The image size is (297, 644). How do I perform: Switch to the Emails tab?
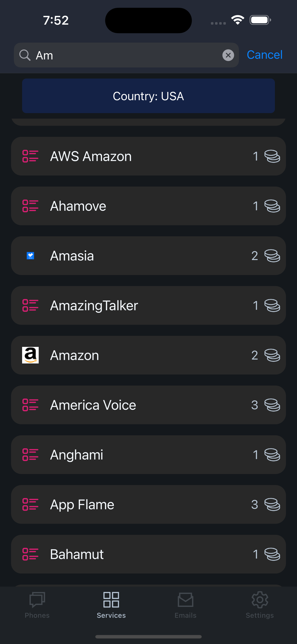(x=185, y=605)
